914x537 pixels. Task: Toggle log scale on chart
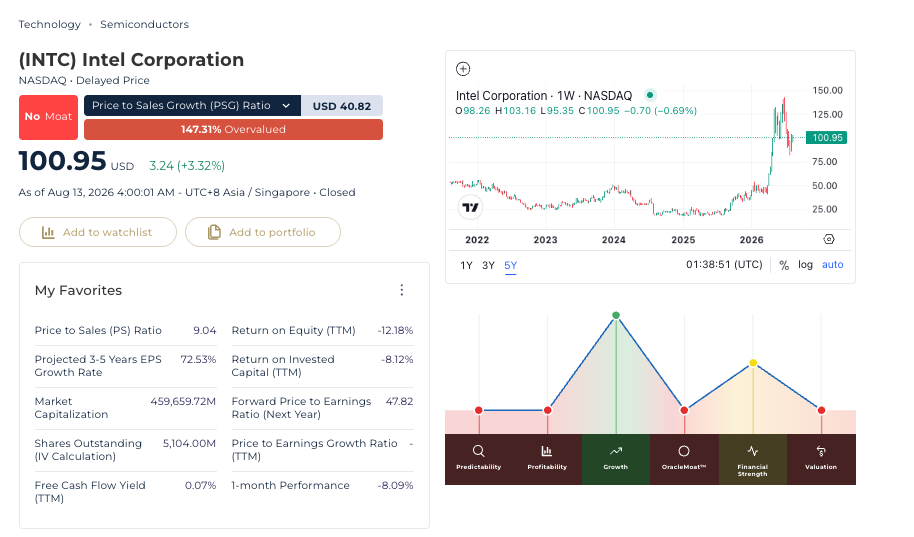(x=805, y=265)
